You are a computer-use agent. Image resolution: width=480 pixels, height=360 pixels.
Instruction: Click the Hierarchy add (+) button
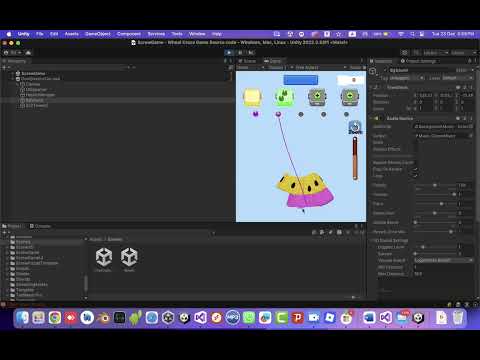pyautogui.click(x=4, y=67)
